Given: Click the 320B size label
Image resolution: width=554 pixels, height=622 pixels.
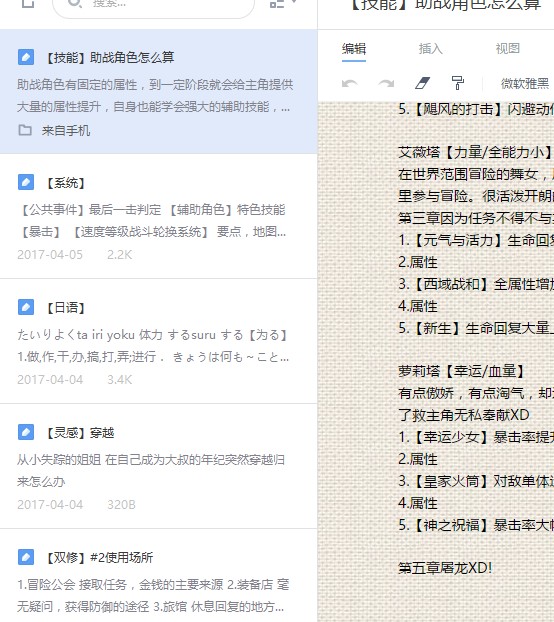Looking at the screenshot, I should (x=121, y=505).
